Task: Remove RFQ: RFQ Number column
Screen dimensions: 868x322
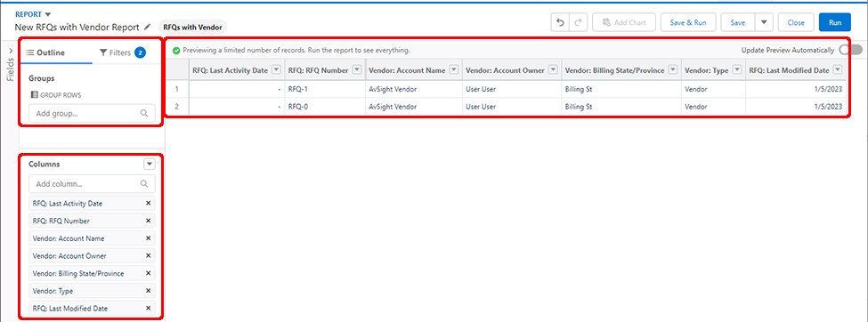Action: 148,221
